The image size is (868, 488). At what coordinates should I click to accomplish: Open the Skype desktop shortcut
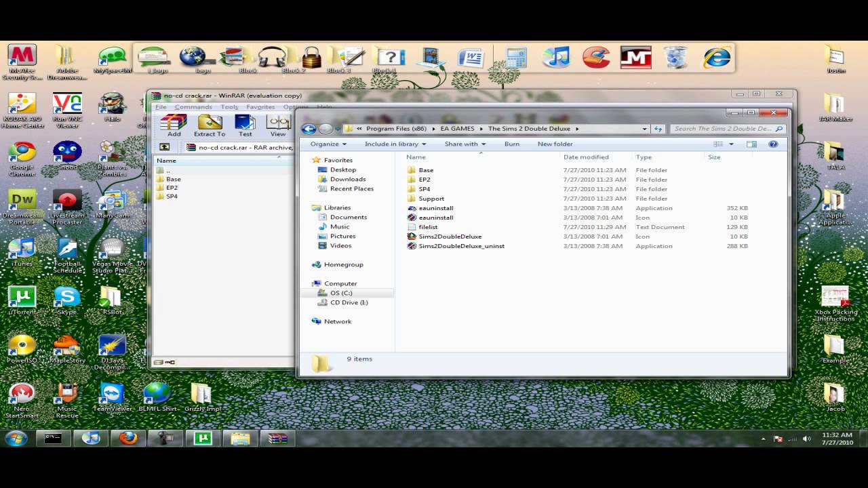pyautogui.click(x=66, y=298)
